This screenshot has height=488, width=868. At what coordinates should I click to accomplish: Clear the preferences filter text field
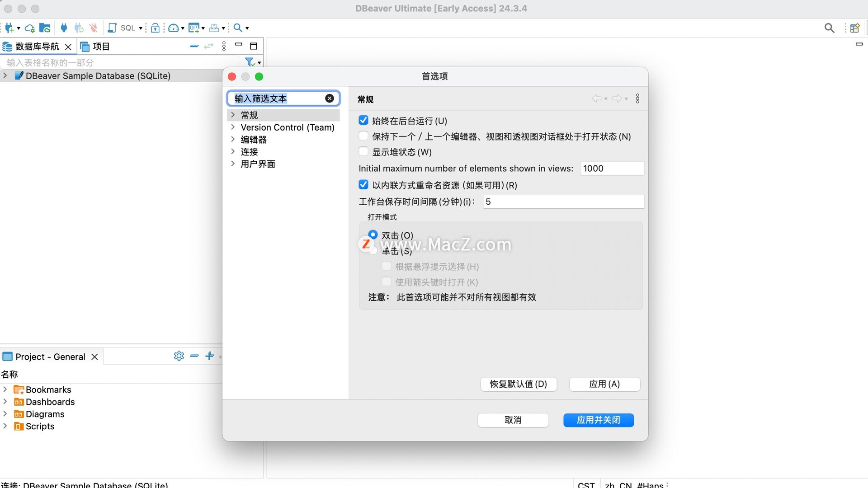coord(330,98)
